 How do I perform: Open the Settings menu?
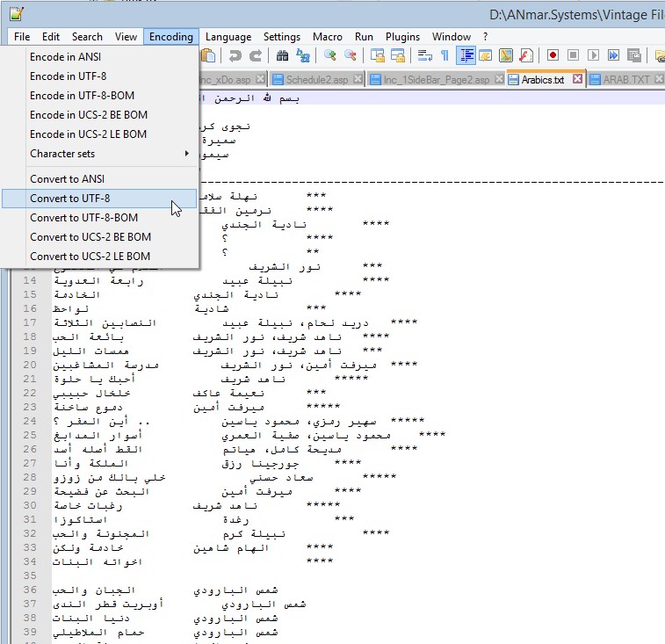(281, 37)
